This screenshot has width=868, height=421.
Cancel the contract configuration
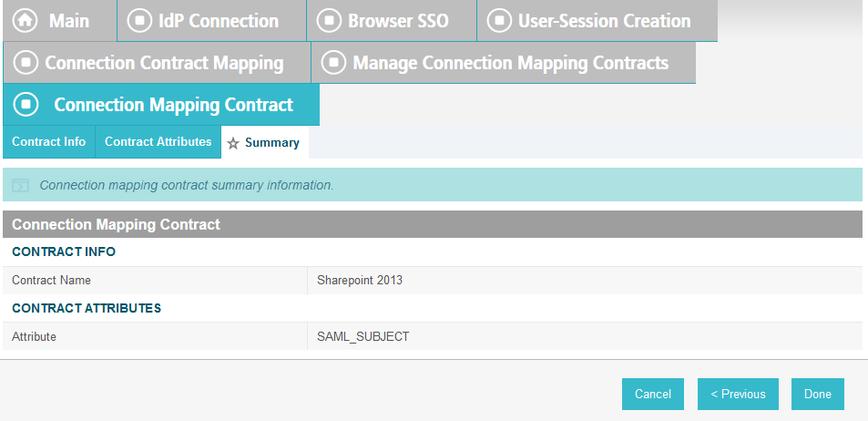tap(653, 394)
